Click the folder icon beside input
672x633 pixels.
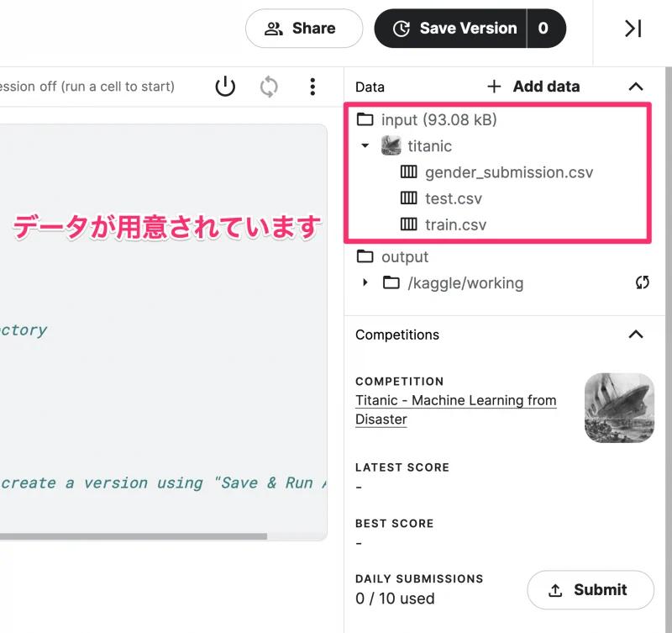[365, 119]
